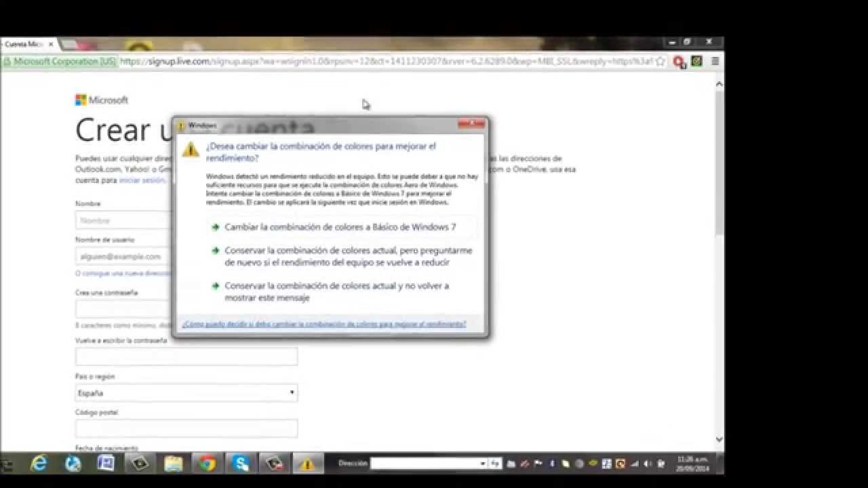
Task: Click the taskbar clock showing 11:26 a.m.
Action: (694, 464)
